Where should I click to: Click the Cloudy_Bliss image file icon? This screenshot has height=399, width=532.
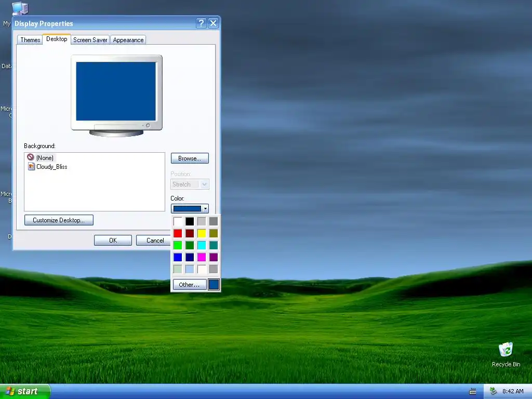tap(31, 166)
